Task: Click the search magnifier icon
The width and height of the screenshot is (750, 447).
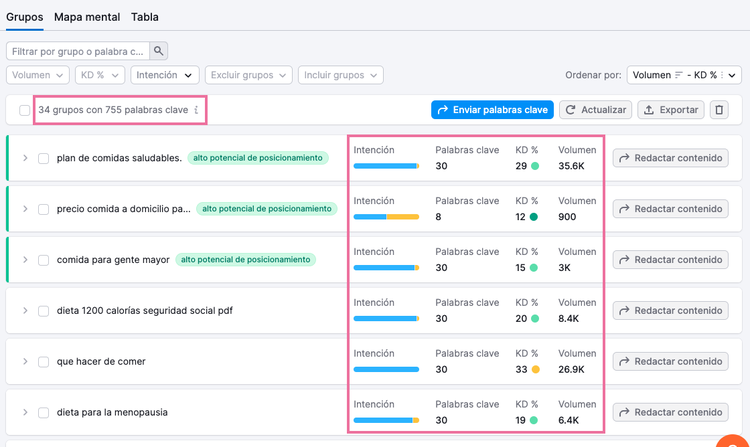Action: click(x=158, y=51)
